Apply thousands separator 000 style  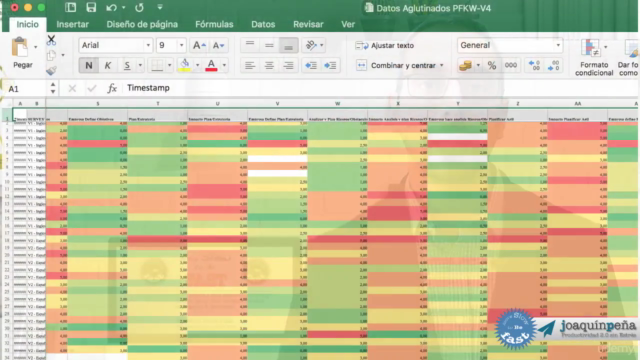coord(511,65)
